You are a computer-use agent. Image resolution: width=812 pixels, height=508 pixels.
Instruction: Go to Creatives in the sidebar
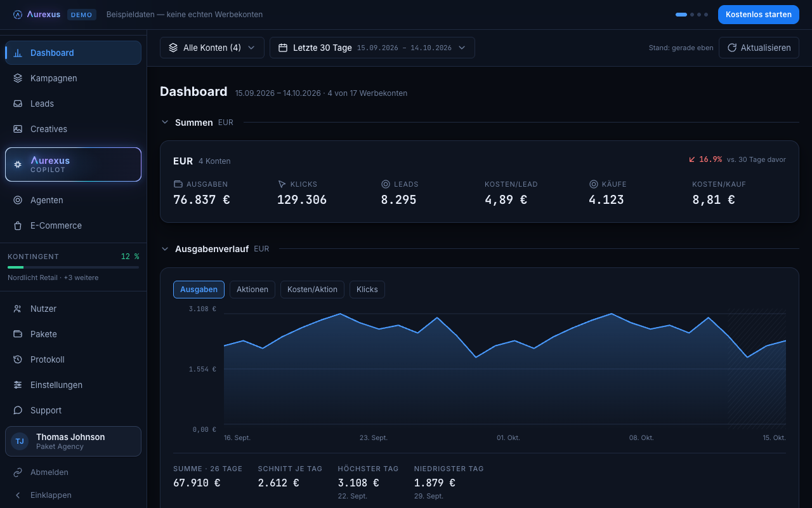pos(73,129)
